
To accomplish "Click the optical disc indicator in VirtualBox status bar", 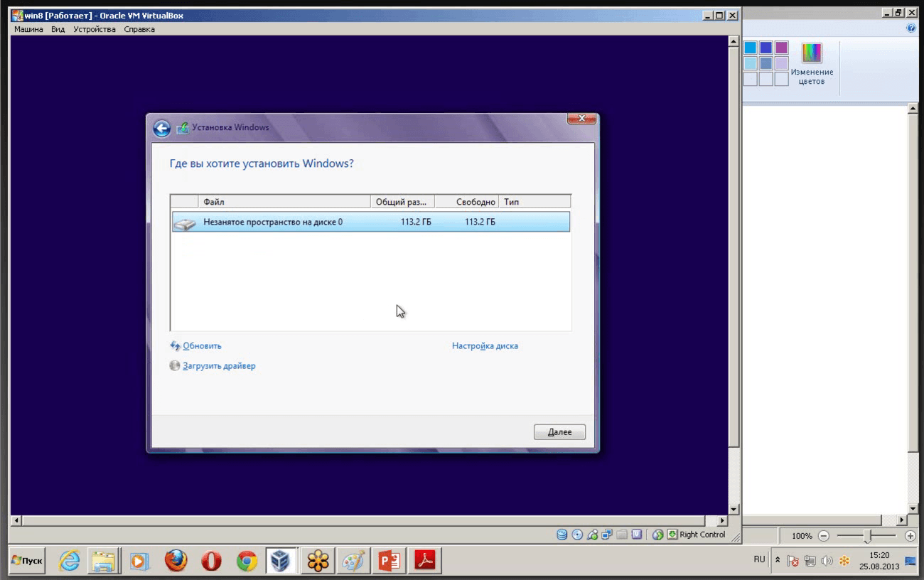I will click(577, 535).
